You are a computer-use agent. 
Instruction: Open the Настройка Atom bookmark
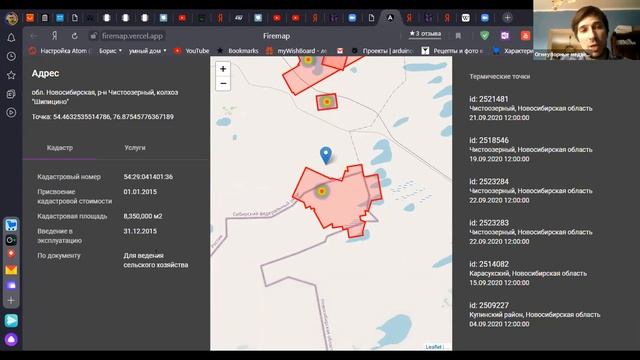[59, 51]
